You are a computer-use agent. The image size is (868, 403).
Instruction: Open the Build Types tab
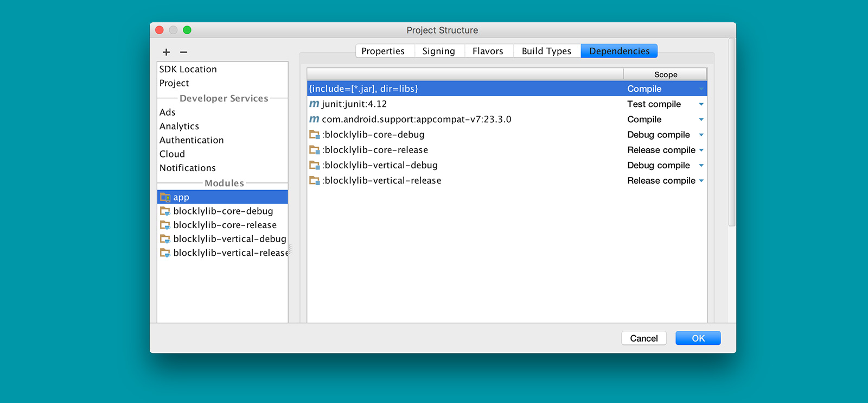547,51
